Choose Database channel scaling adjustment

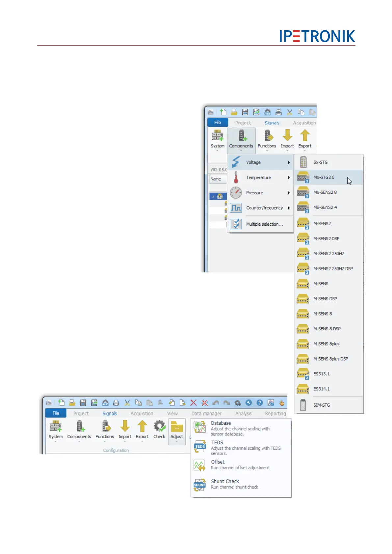point(241,428)
